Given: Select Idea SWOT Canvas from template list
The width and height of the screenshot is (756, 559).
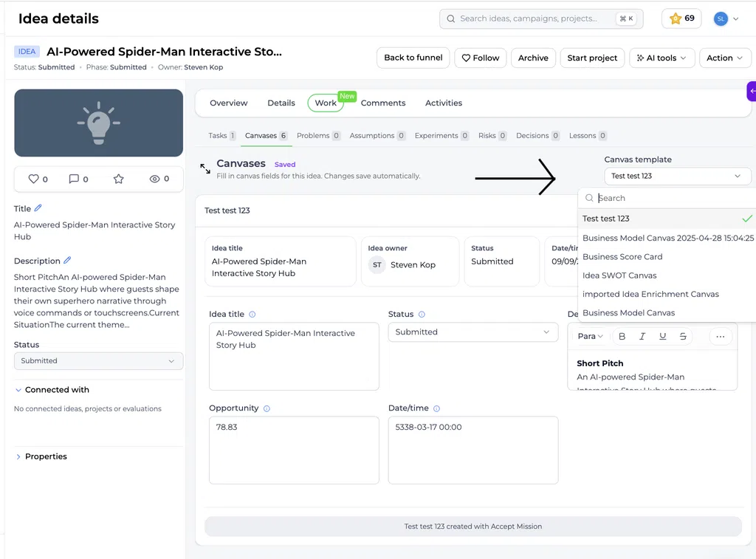Looking at the screenshot, I should click(619, 275).
